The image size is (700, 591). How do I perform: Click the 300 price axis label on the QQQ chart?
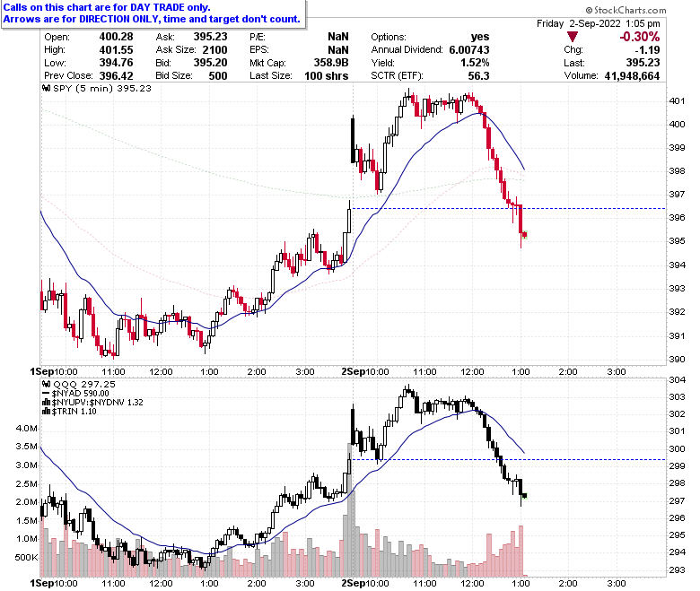(x=677, y=449)
